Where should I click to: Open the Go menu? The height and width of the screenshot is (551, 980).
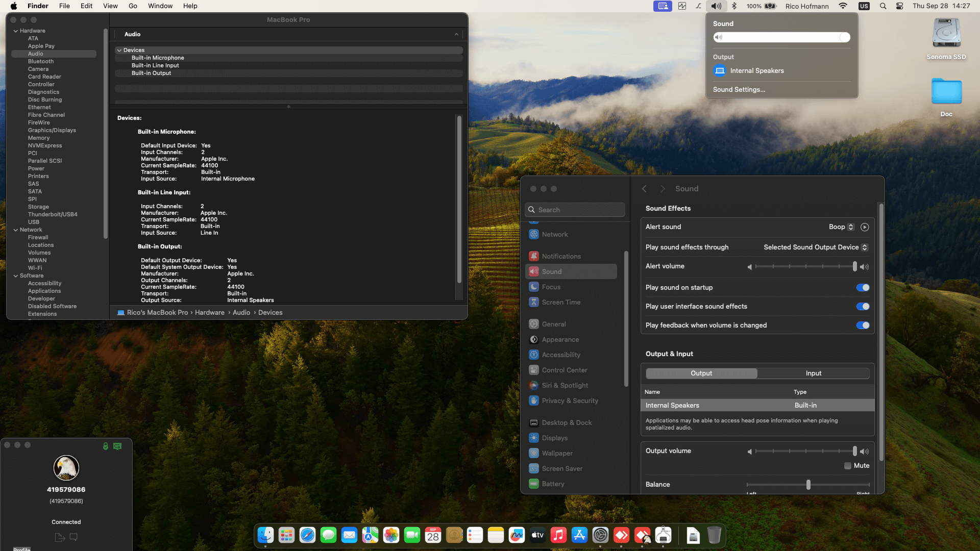pos(133,6)
